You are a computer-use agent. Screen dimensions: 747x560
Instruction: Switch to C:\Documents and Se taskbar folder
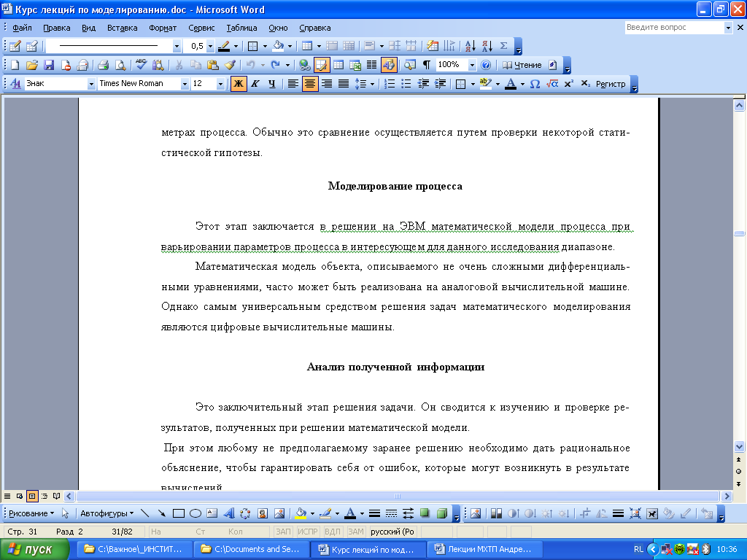coord(252,549)
